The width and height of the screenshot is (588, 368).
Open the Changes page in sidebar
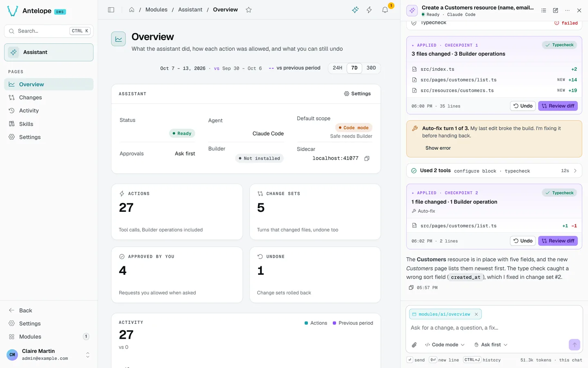click(x=49, y=97)
